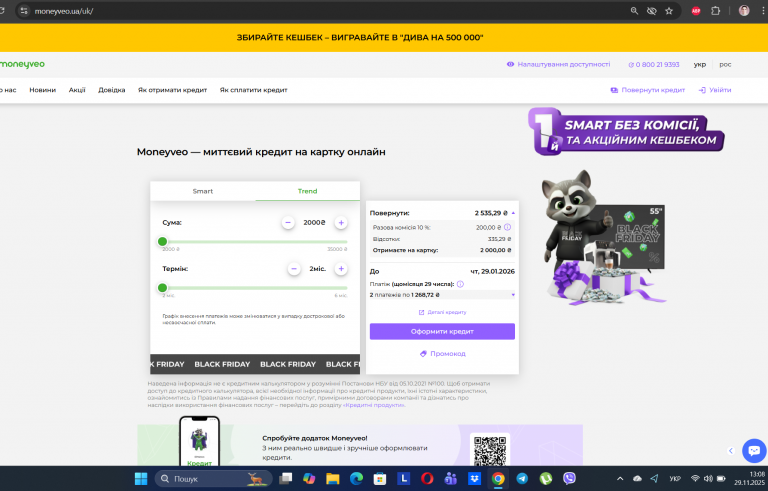This screenshot has width=768, height=491.
Task: Collapse the chat widget arrow
Action: [x=730, y=451]
